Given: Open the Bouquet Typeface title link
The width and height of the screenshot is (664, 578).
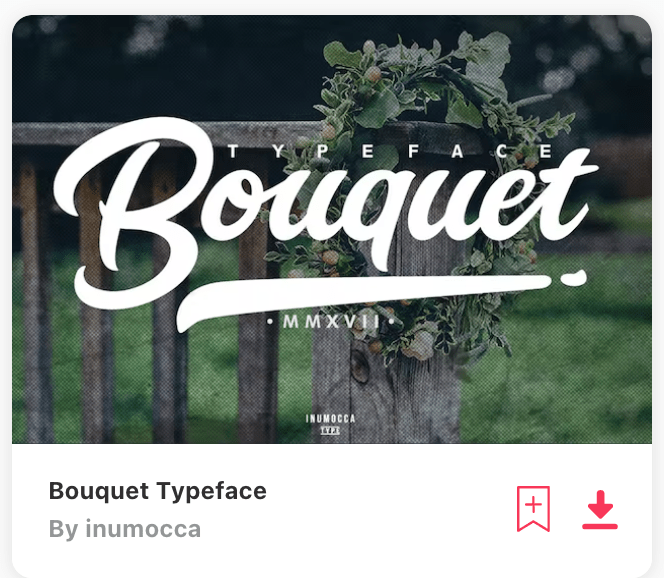Looking at the screenshot, I should click(x=158, y=491).
